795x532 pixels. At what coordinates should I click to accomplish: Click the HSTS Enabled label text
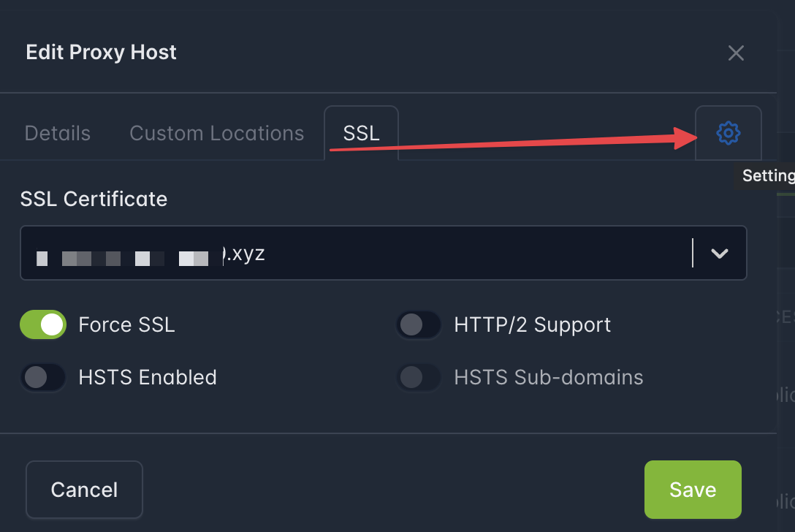pyautogui.click(x=148, y=377)
